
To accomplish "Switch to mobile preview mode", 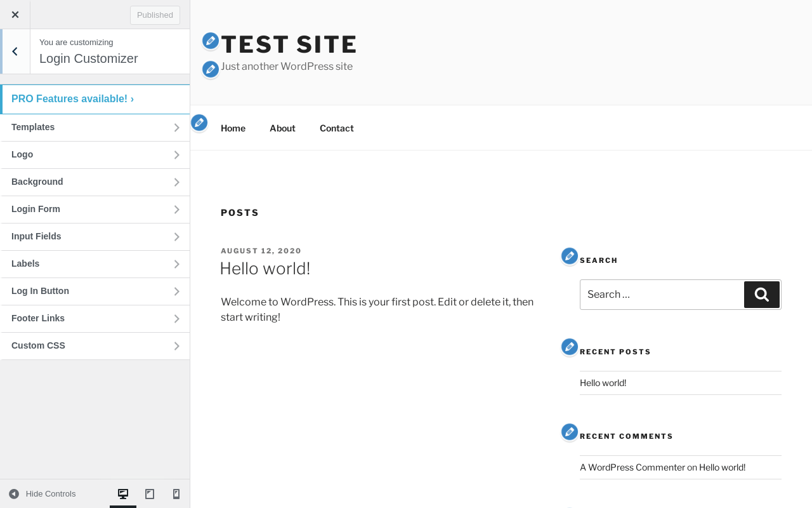I will pyautogui.click(x=176, y=494).
